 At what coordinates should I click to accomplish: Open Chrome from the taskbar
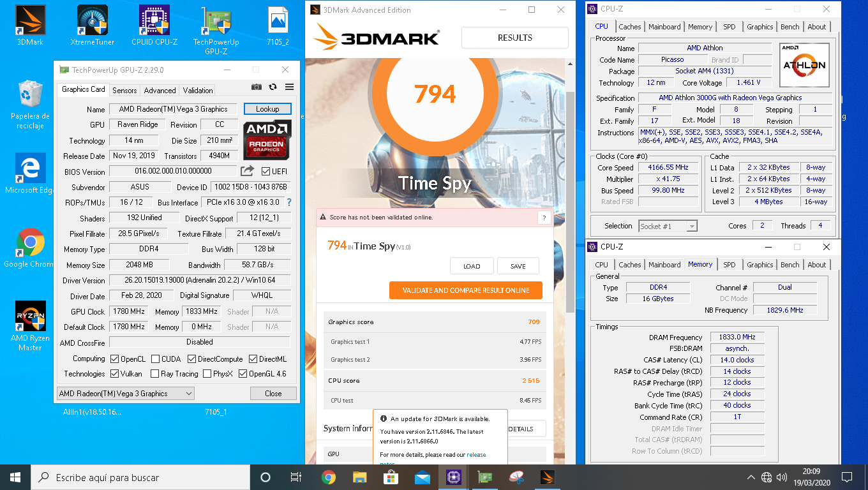click(328, 477)
